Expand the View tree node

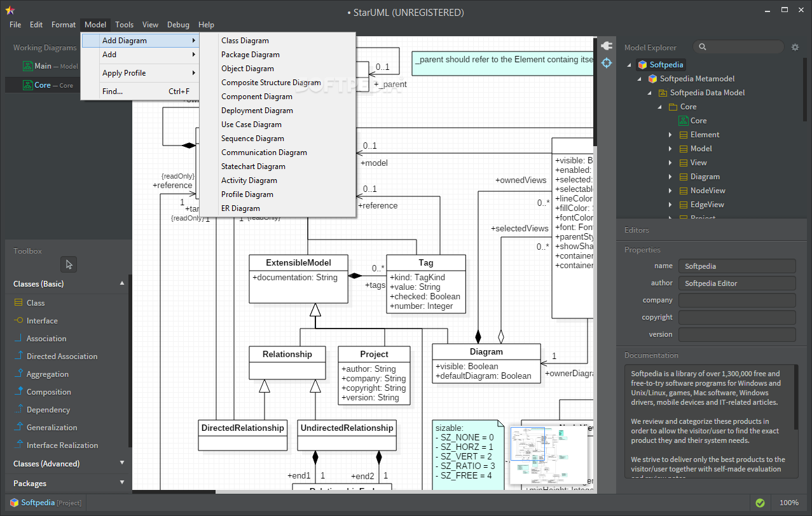(x=670, y=163)
